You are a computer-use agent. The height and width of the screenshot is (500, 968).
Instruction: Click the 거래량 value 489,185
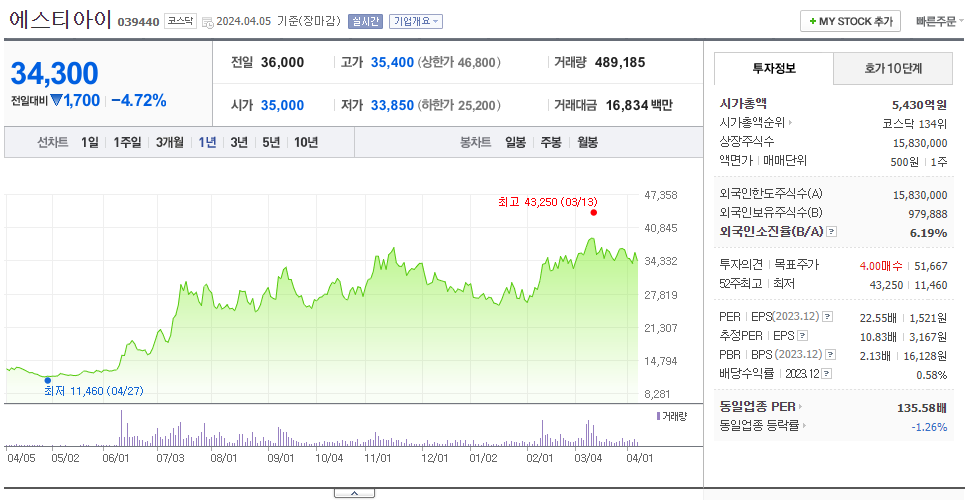coord(620,62)
